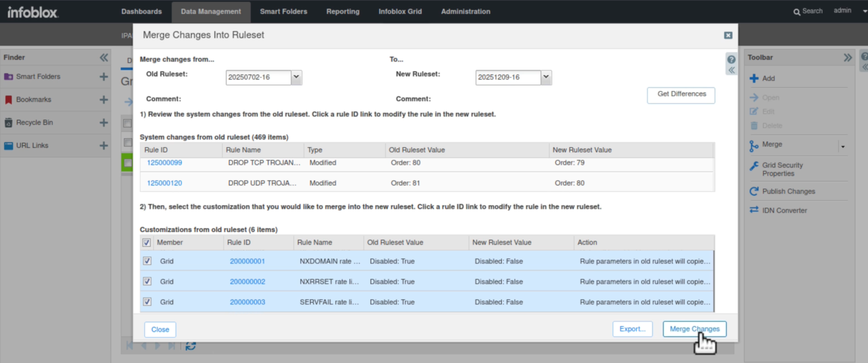The height and width of the screenshot is (363, 868).
Task: Open the New Ruleset dropdown arrow
Action: [546, 77]
